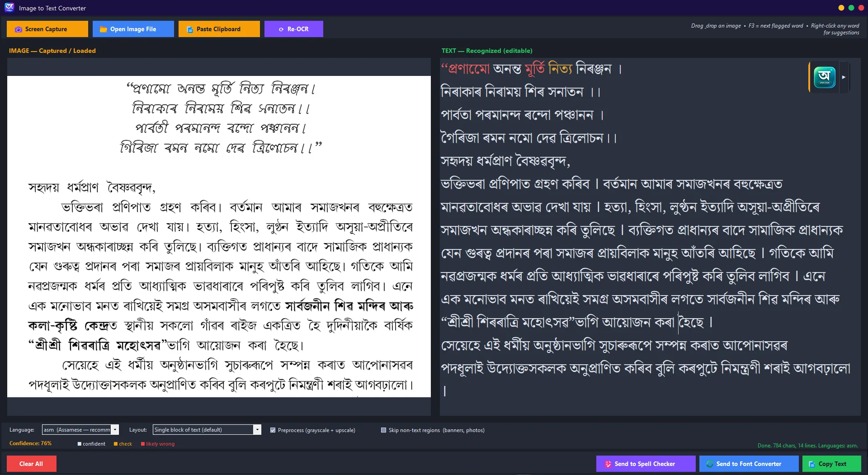Image resolution: width=868 pixels, height=475 pixels.
Task: Click the clipboard icon on Paste Clipboard
Action: click(190, 29)
